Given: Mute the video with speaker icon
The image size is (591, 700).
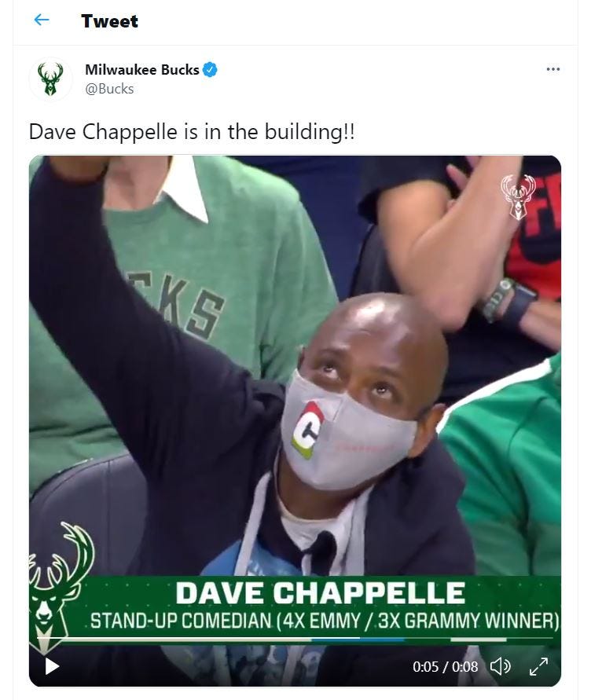Looking at the screenshot, I should click(x=501, y=666).
